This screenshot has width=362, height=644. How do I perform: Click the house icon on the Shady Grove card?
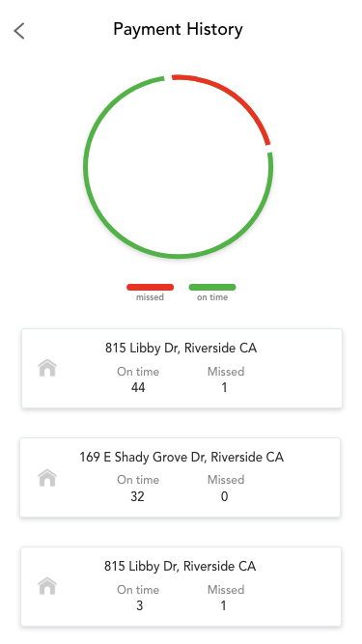point(47,478)
